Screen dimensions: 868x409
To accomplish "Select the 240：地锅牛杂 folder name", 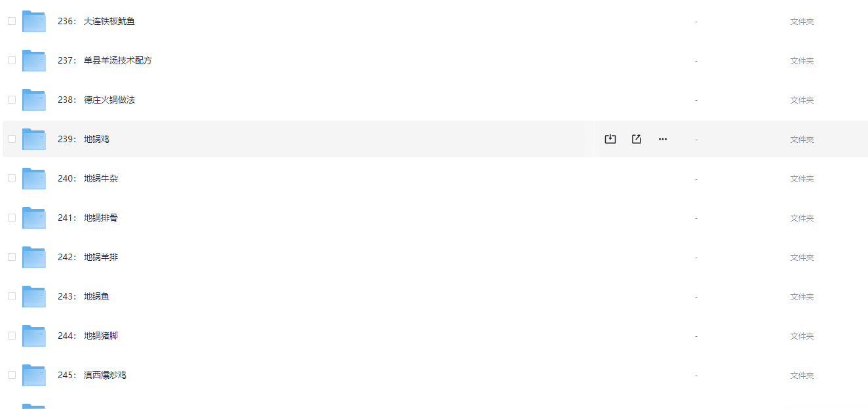I will 88,178.
